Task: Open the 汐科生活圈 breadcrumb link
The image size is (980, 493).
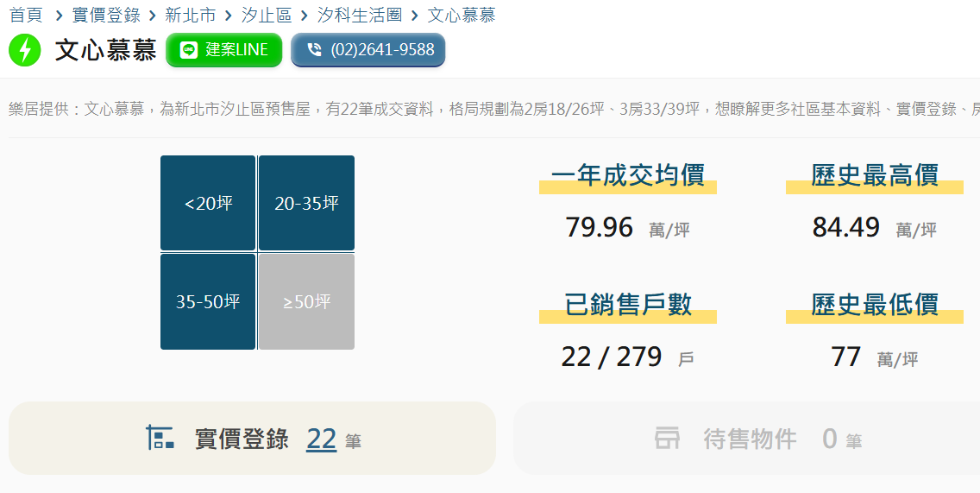Action: pyautogui.click(x=360, y=15)
